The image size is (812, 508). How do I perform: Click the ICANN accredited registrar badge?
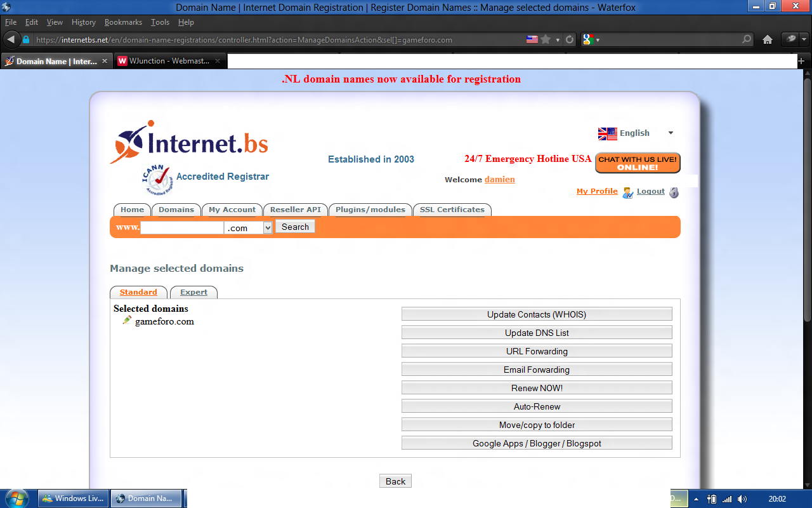tap(156, 180)
